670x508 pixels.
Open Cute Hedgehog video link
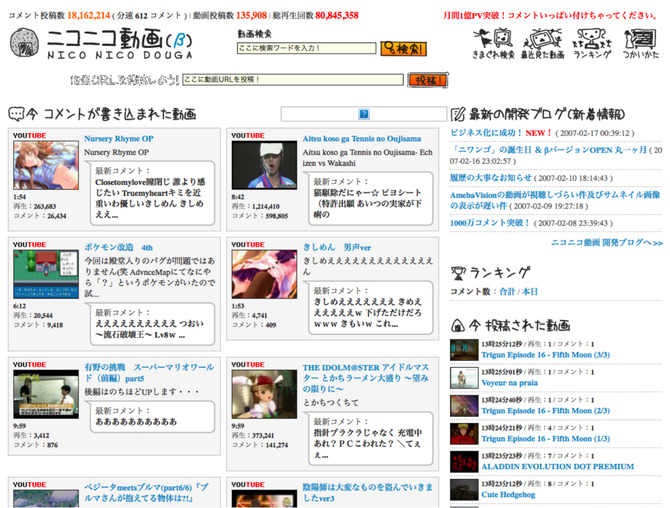tap(508, 495)
